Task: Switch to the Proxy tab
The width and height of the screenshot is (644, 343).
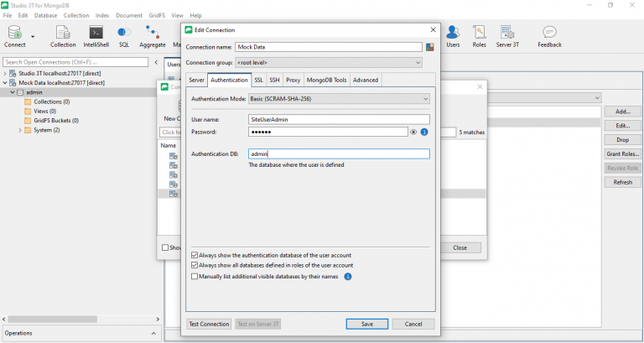Action: (x=293, y=81)
